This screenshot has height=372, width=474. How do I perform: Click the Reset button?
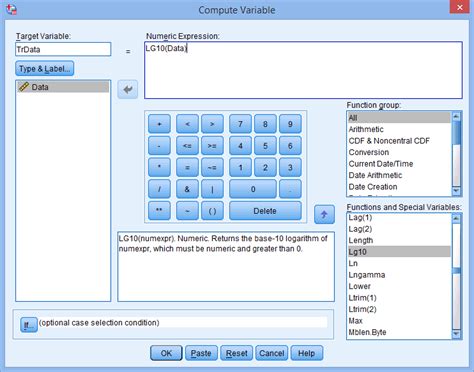click(x=236, y=353)
